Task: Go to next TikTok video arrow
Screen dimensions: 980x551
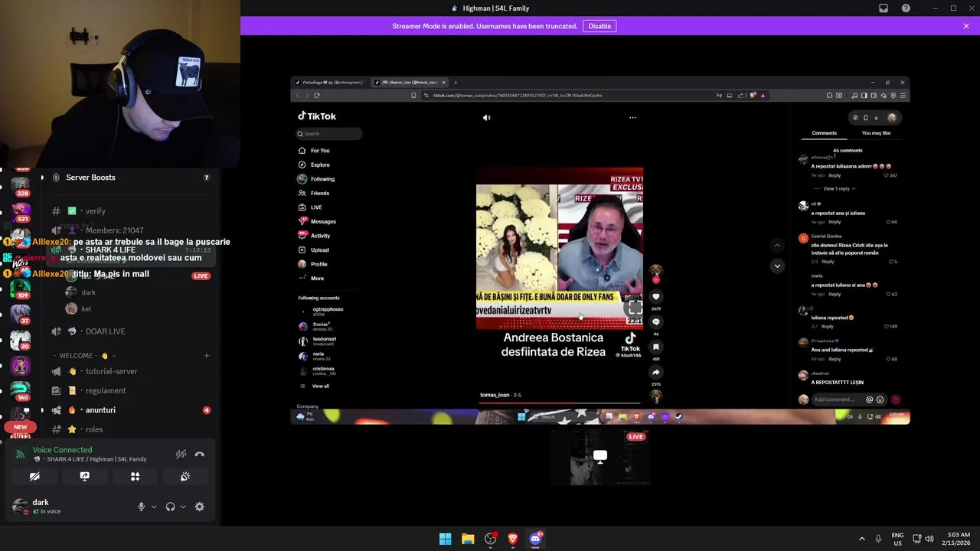Action: pyautogui.click(x=777, y=266)
